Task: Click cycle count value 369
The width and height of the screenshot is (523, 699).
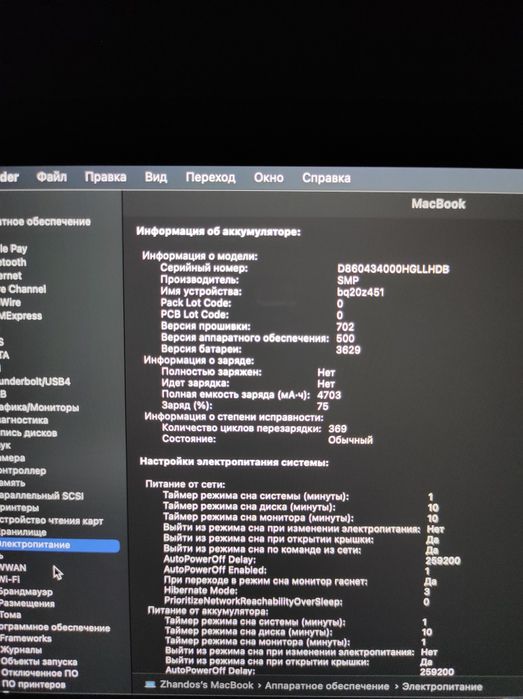Action: click(x=338, y=428)
